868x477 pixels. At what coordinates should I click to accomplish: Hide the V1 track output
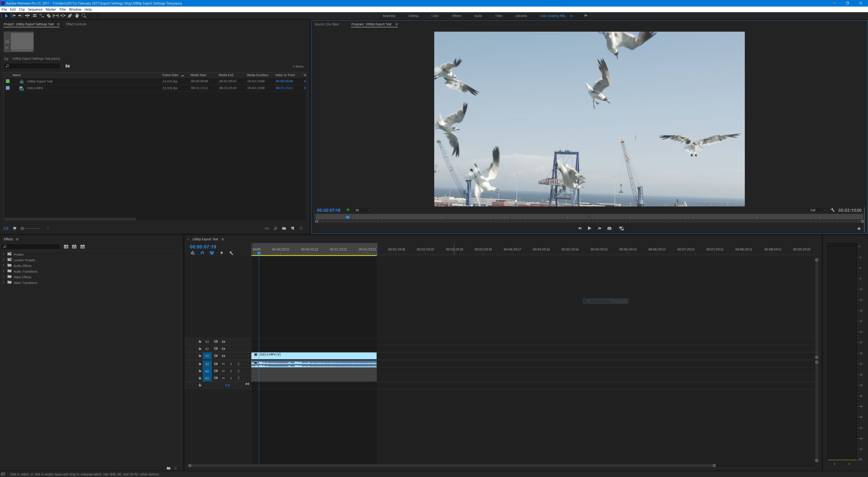[223, 356]
